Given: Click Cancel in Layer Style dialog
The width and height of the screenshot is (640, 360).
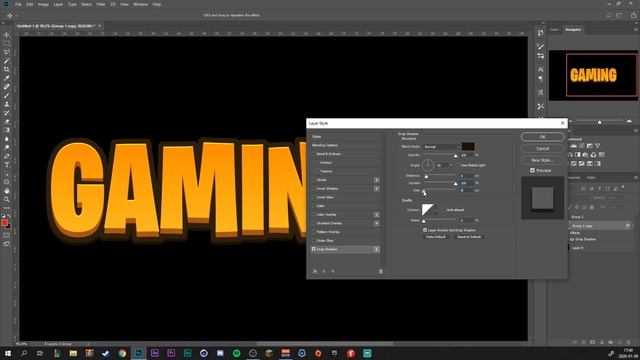Looking at the screenshot, I should click(542, 148).
